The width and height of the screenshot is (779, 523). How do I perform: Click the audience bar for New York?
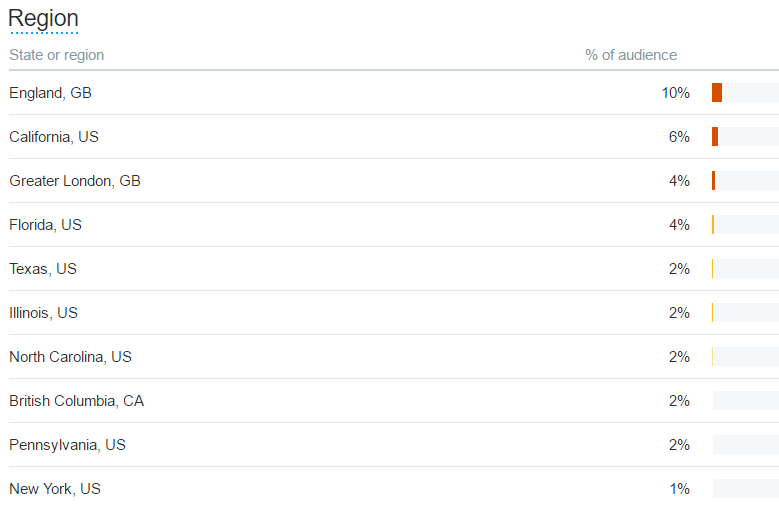[745, 489]
